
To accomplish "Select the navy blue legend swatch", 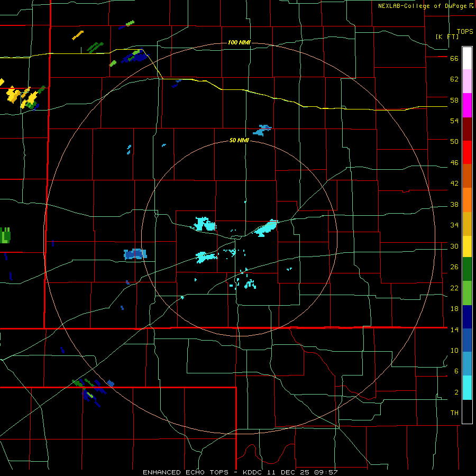I will 467,317.
